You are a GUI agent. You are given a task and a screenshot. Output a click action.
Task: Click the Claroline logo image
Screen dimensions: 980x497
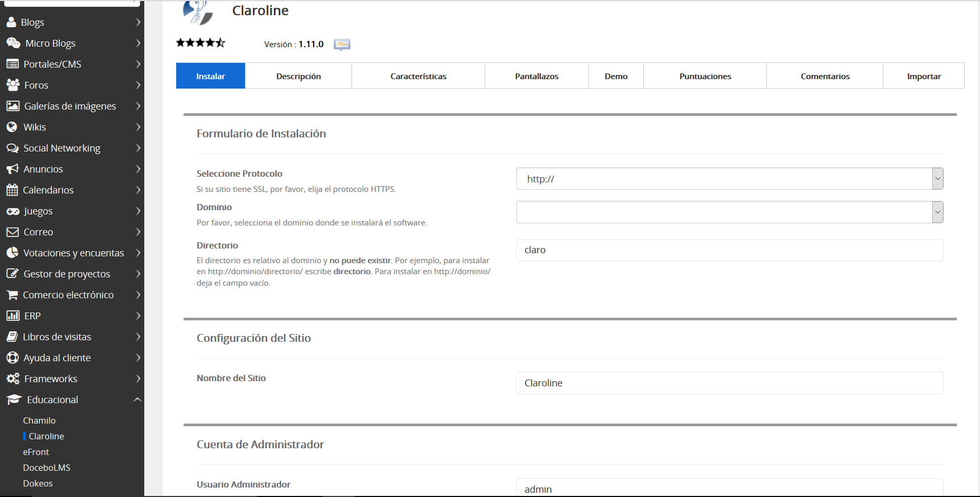tap(198, 13)
